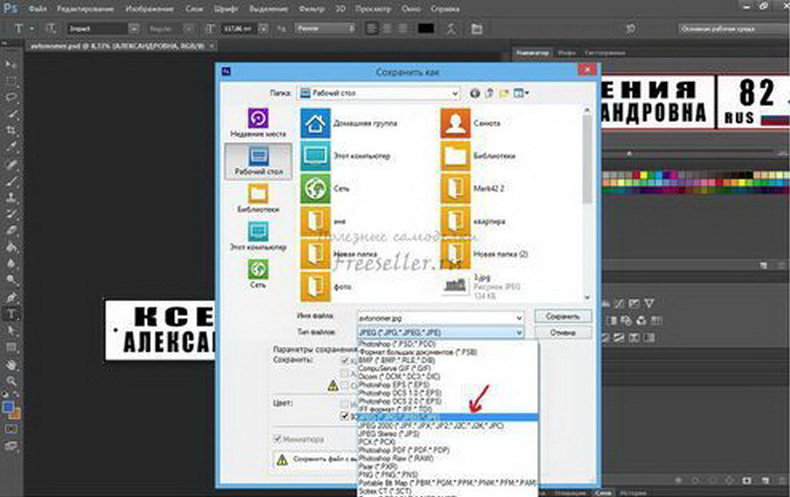The height and width of the screenshot is (497, 790).
Task: Switch to the История tab
Action: click(x=633, y=492)
